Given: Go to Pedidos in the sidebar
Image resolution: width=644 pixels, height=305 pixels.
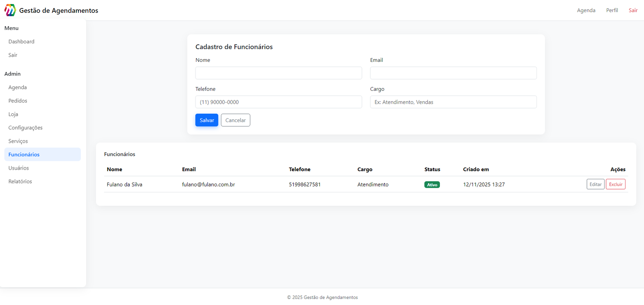Looking at the screenshot, I should click(x=18, y=101).
